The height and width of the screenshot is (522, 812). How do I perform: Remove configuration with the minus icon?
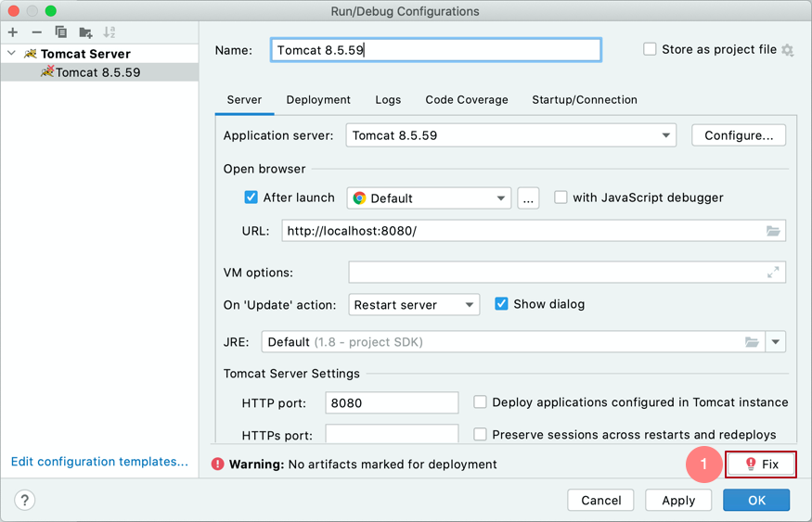point(37,32)
